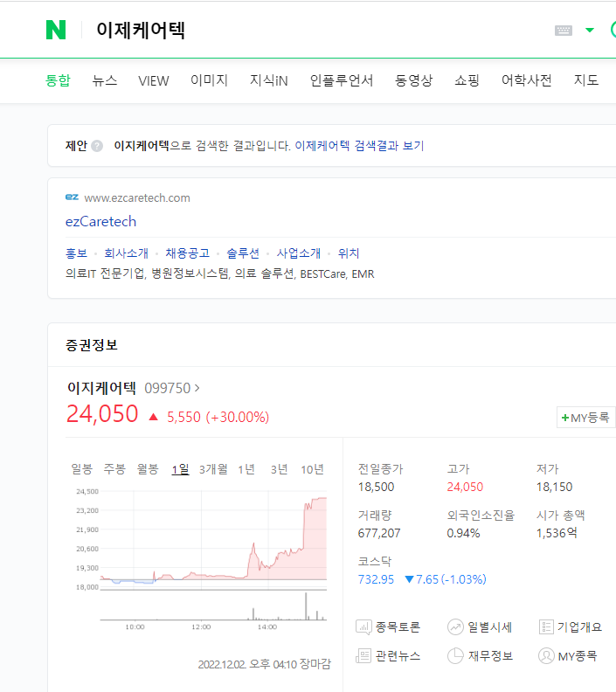Open the 솔루션 sublink
This screenshot has width=616, height=692.
point(243,253)
